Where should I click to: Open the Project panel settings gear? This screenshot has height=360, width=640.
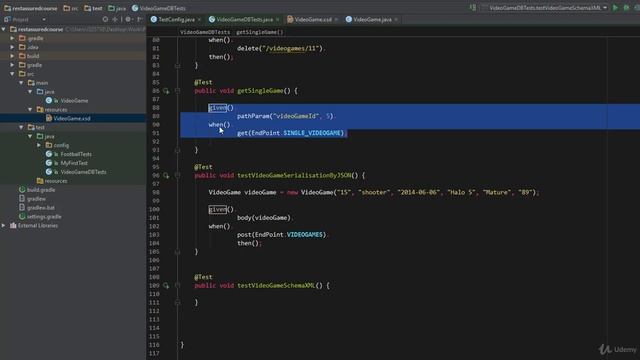(128, 19)
